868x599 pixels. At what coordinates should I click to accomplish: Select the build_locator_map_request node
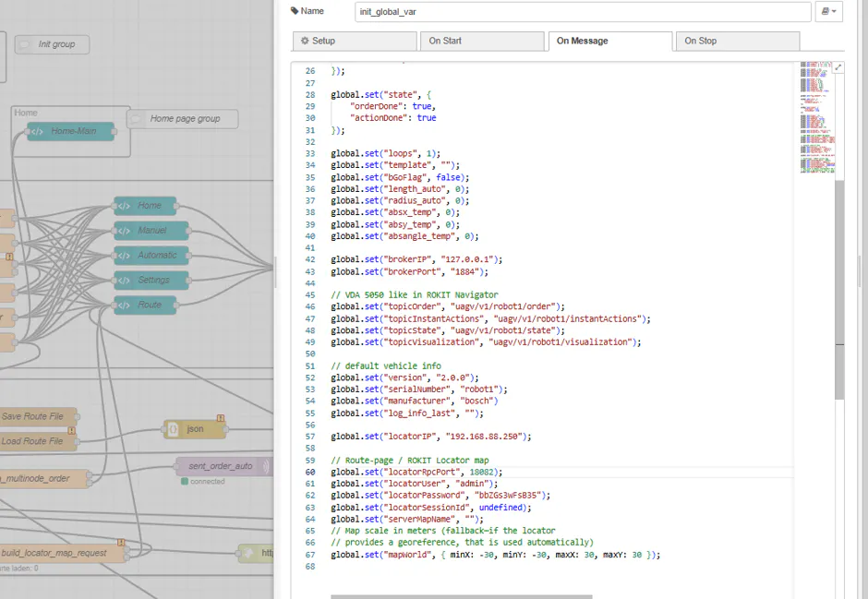[62, 553]
